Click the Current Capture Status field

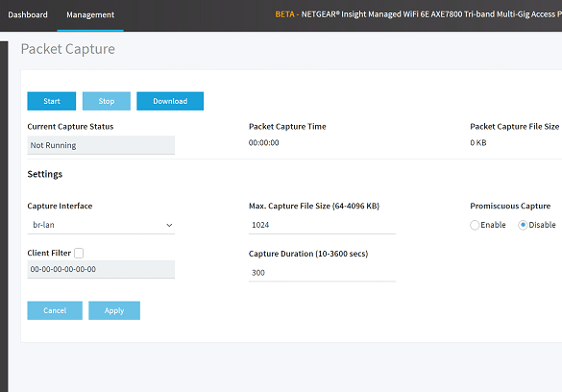coord(101,145)
